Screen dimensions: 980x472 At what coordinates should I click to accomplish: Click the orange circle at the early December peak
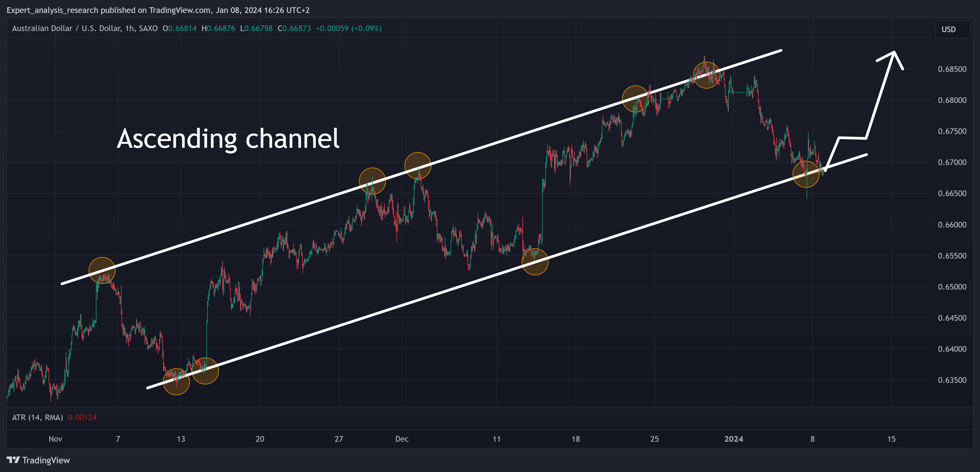click(x=418, y=166)
